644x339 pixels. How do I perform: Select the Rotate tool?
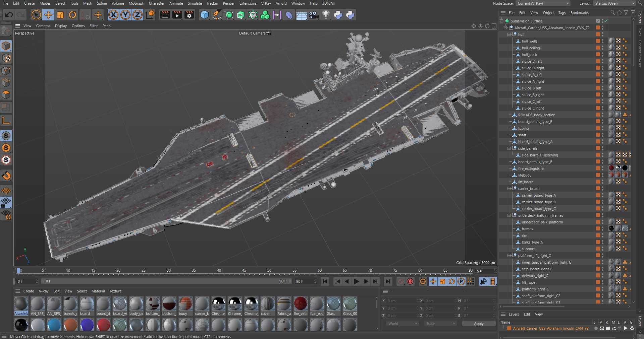click(72, 15)
